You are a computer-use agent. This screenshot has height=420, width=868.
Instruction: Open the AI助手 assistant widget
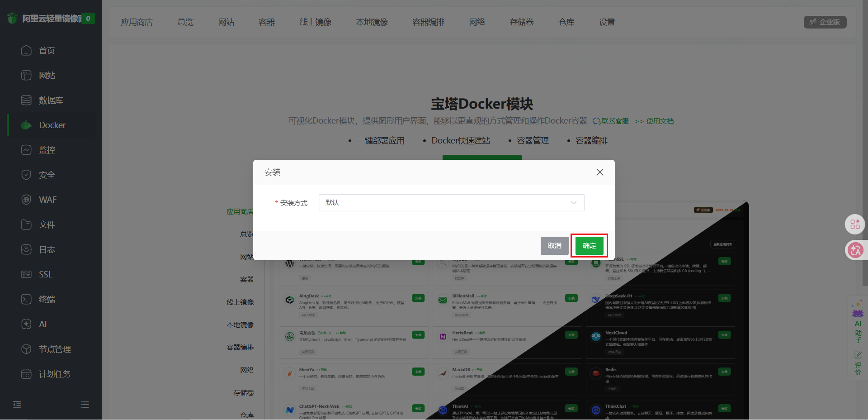(x=858, y=321)
